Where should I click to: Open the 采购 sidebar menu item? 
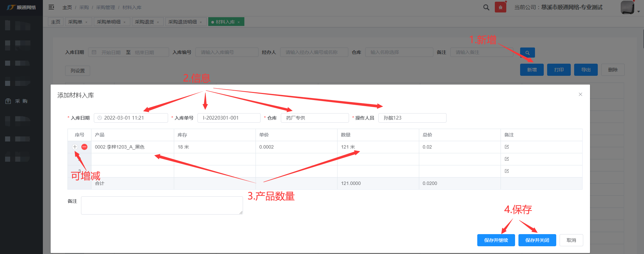21,101
